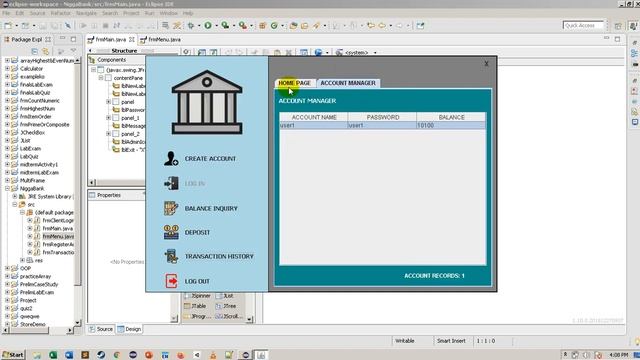Click the New file toolbar icon
The image size is (640, 360).
pos(8,25)
